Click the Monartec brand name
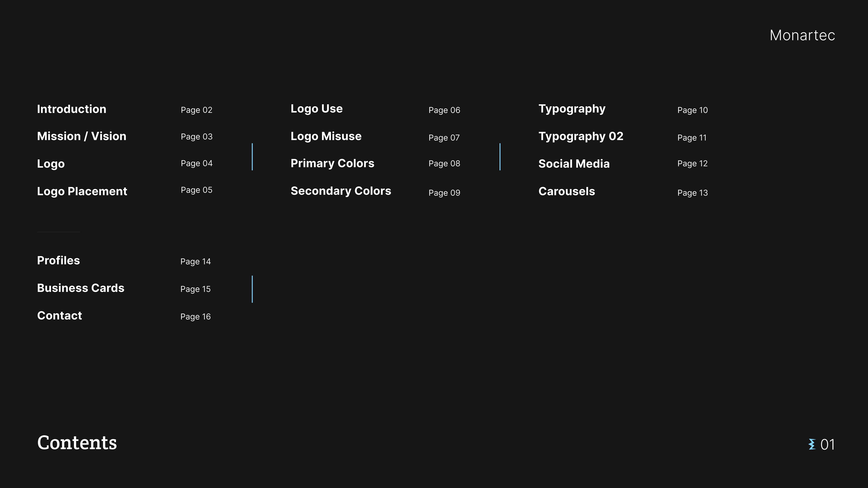868x488 pixels. [802, 35]
